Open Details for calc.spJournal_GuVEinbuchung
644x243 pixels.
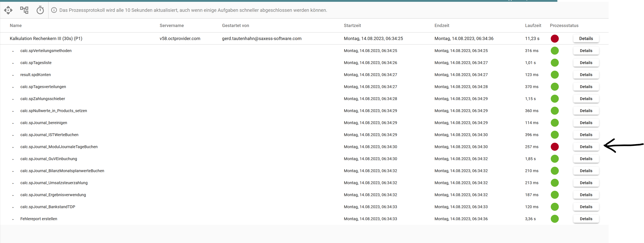coord(586,159)
